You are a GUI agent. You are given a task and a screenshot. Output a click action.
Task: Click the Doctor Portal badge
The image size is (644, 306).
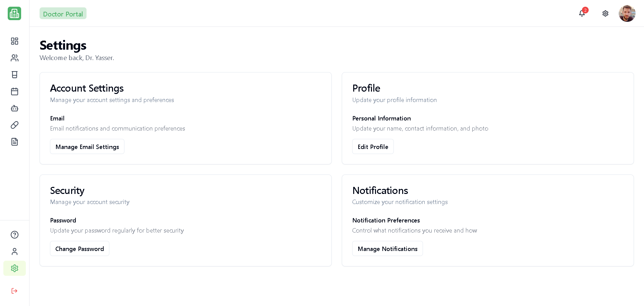pyautogui.click(x=63, y=14)
